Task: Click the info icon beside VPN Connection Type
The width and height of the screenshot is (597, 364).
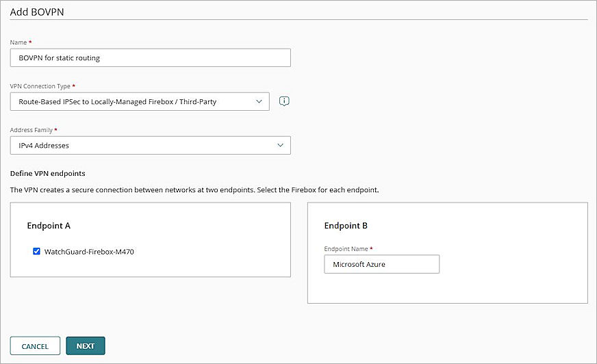Action: (x=285, y=101)
